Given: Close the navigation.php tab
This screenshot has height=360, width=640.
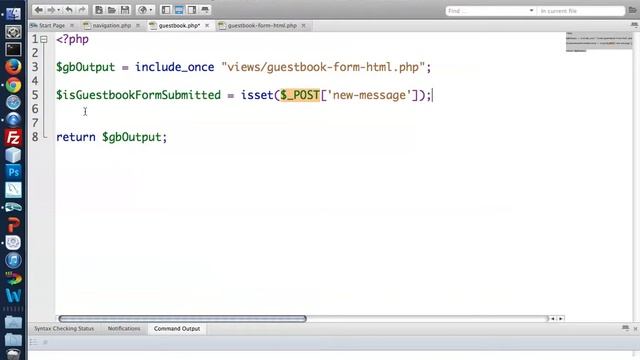Looking at the screenshot, I should [x=138, y=26].
